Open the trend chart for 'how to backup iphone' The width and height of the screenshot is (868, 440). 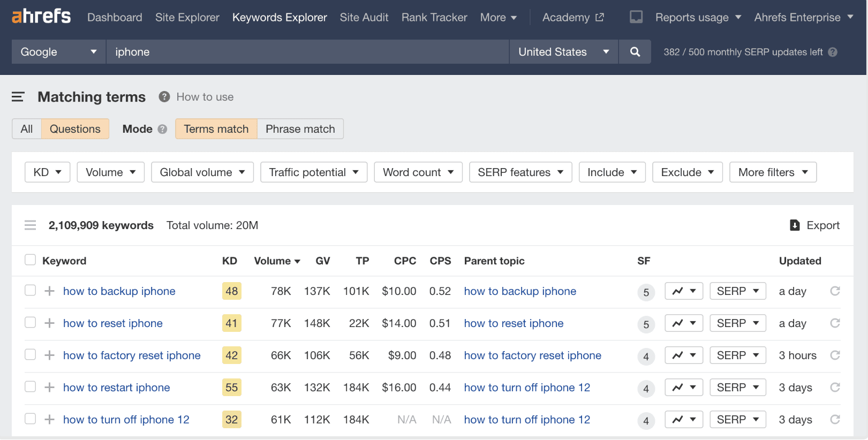[684, 291]
